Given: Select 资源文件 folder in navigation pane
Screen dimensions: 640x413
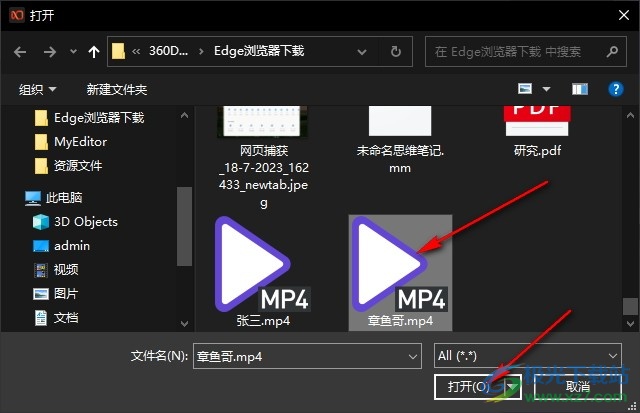Looking at the screenshot, I should pos(78,166).
